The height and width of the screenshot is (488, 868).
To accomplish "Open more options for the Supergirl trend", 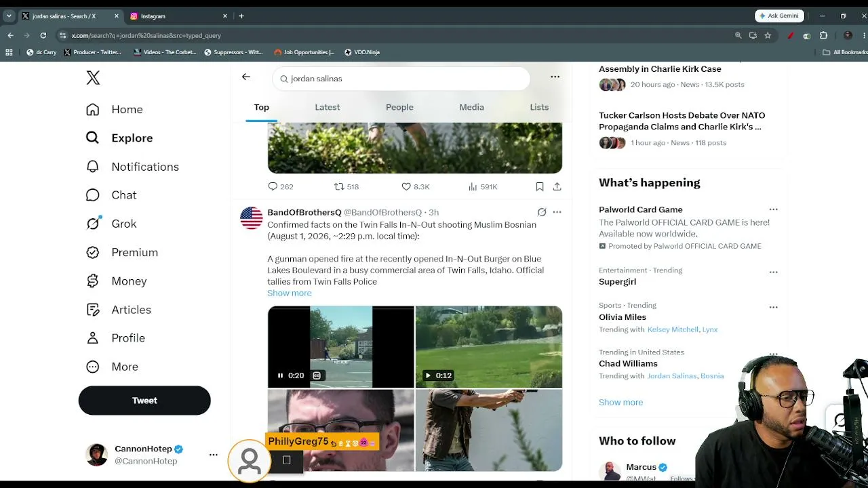I will [x=773, y=272].
